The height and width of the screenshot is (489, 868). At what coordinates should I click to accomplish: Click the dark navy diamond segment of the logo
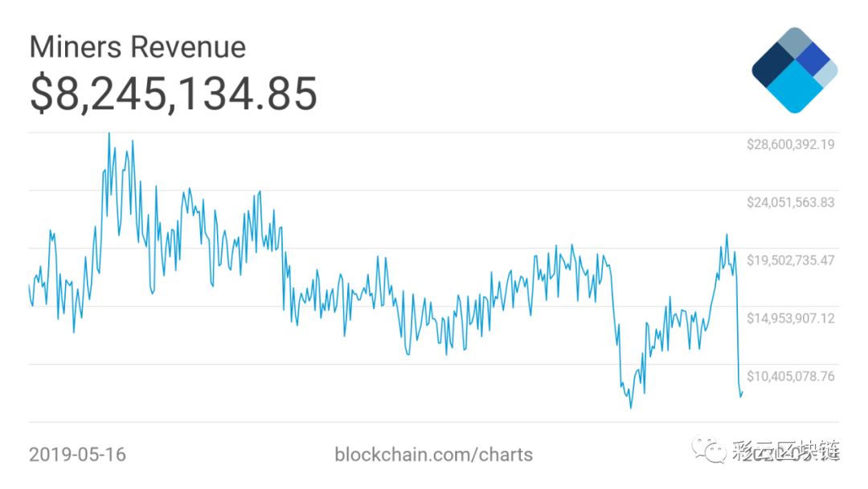(773, 65)
